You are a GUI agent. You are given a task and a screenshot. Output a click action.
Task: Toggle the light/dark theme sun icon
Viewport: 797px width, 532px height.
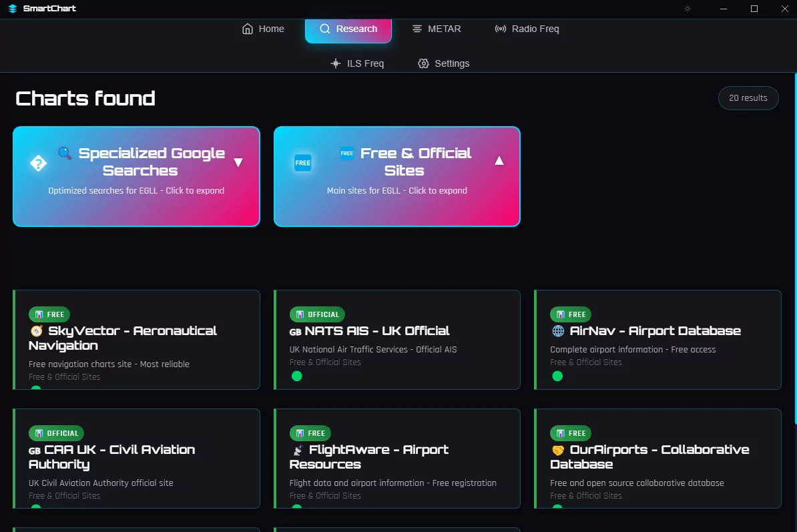(688, 9)
